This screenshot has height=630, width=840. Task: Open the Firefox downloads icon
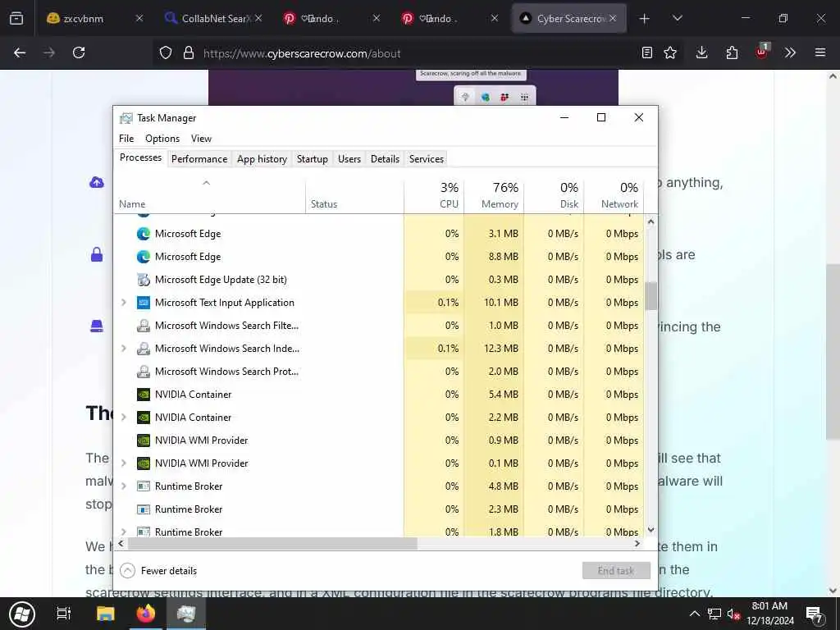coord(702,52)
